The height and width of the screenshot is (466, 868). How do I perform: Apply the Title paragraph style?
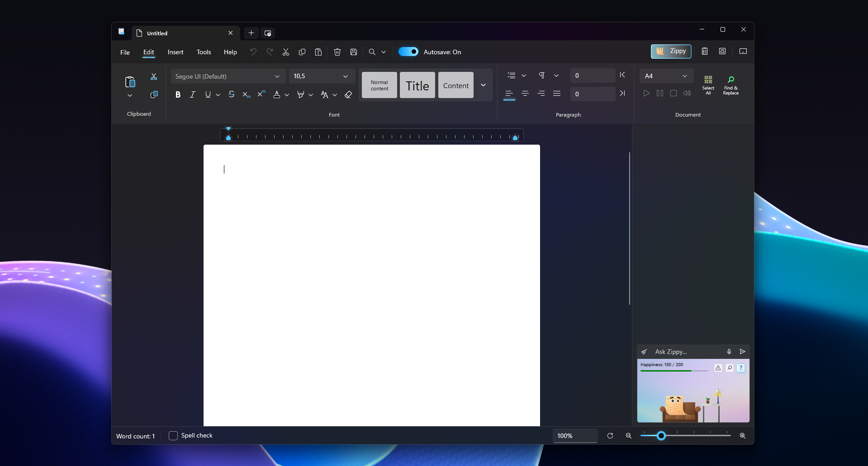coord(417,85)
